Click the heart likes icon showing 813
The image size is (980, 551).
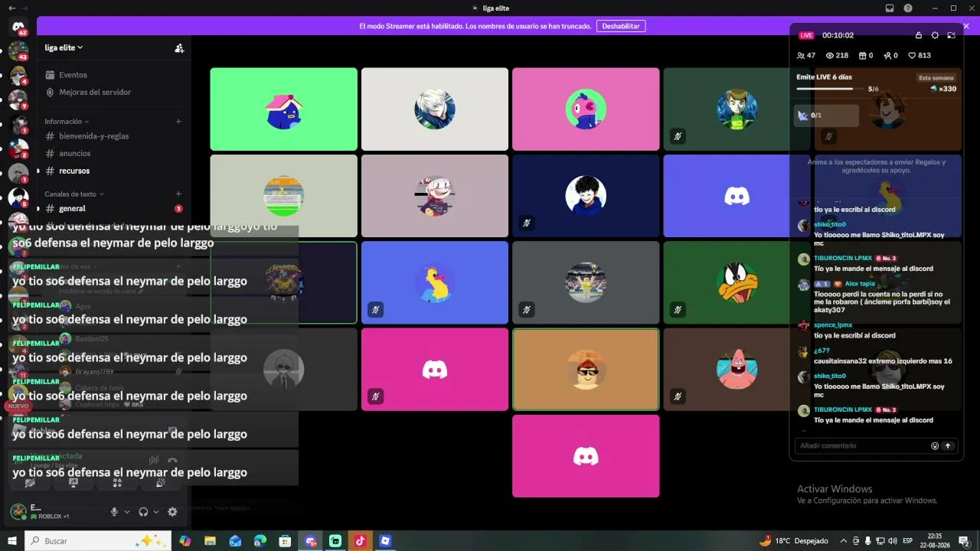coord(912,56)
